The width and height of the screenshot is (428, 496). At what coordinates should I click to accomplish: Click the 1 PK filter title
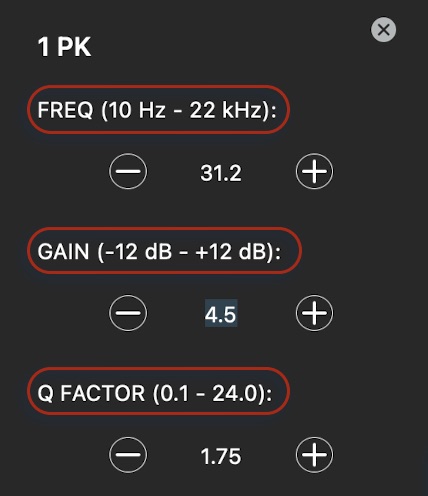(64, 47)
